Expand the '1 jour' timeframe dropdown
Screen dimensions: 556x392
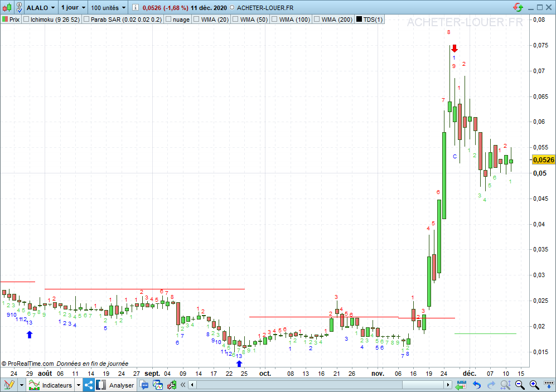(x=73, y=8)
